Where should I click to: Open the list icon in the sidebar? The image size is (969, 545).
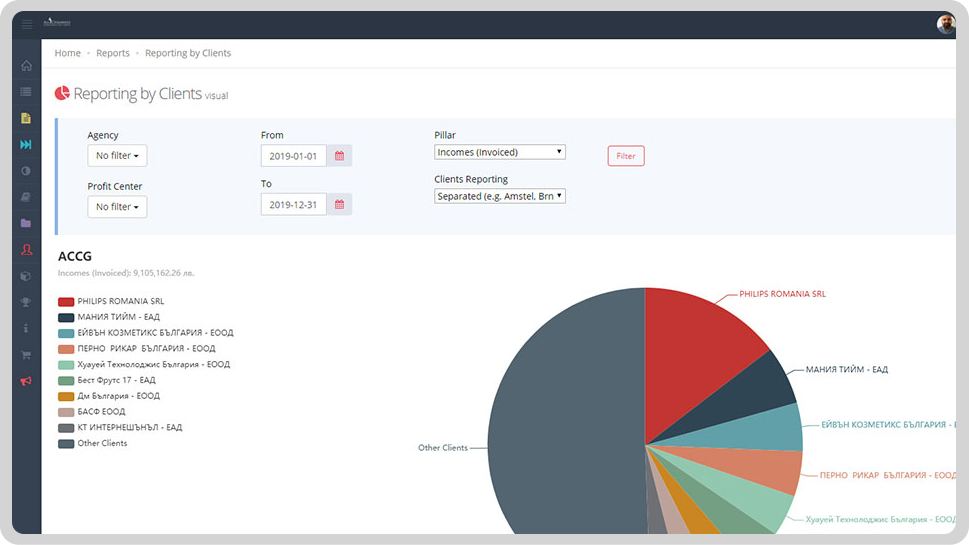pos(26,91)
